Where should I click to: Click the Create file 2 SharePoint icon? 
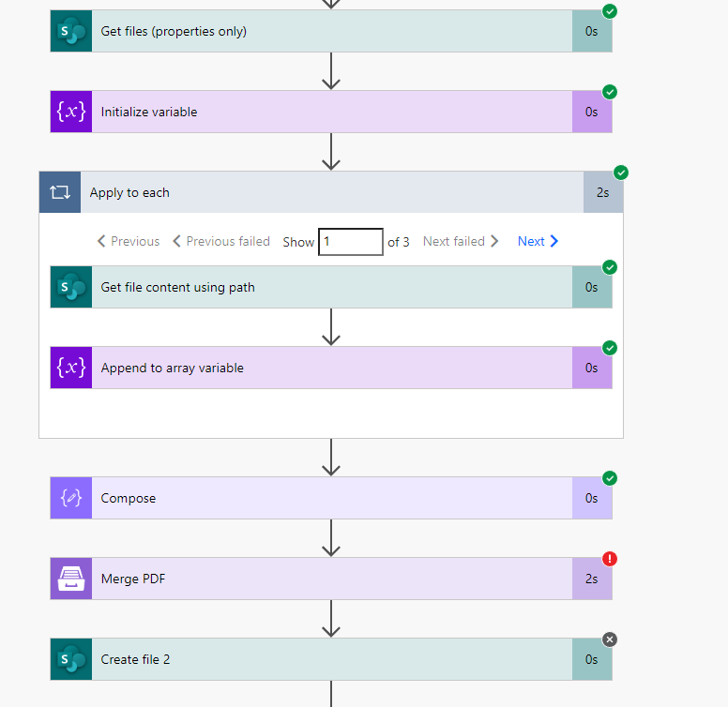point(71,659)
